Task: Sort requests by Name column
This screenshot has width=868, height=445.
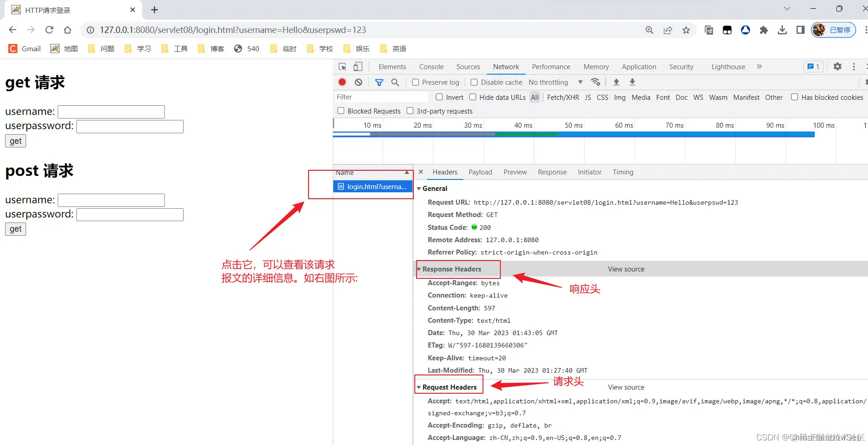Action: [x=372, y=173]
